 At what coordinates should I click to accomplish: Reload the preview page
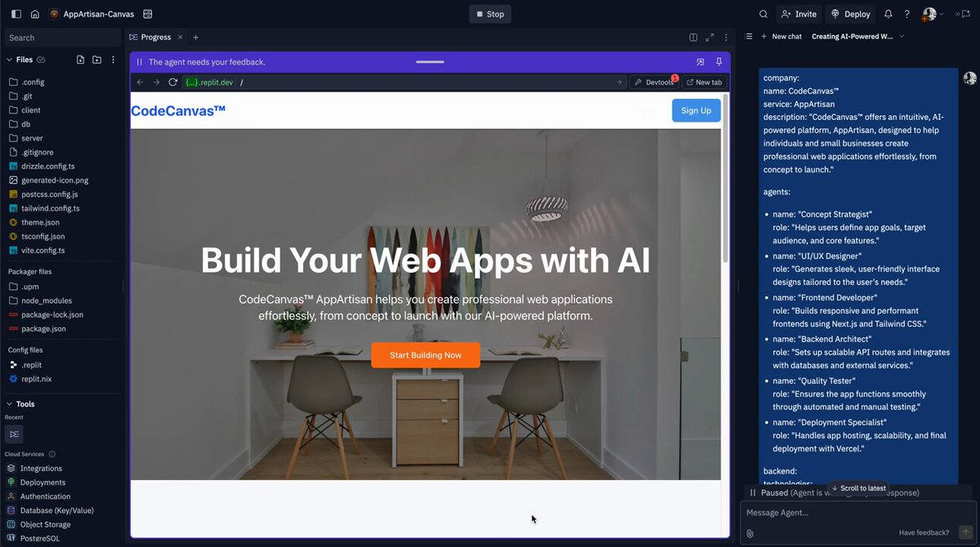173,82
